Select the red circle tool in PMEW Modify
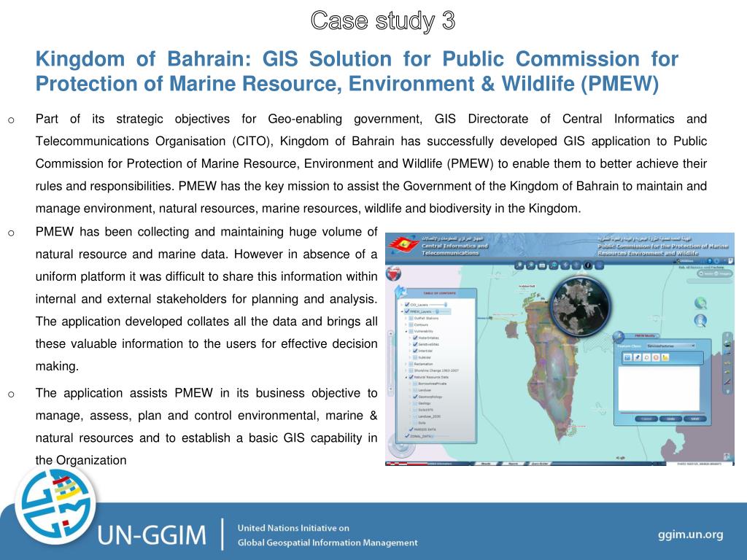 [656, 357]
